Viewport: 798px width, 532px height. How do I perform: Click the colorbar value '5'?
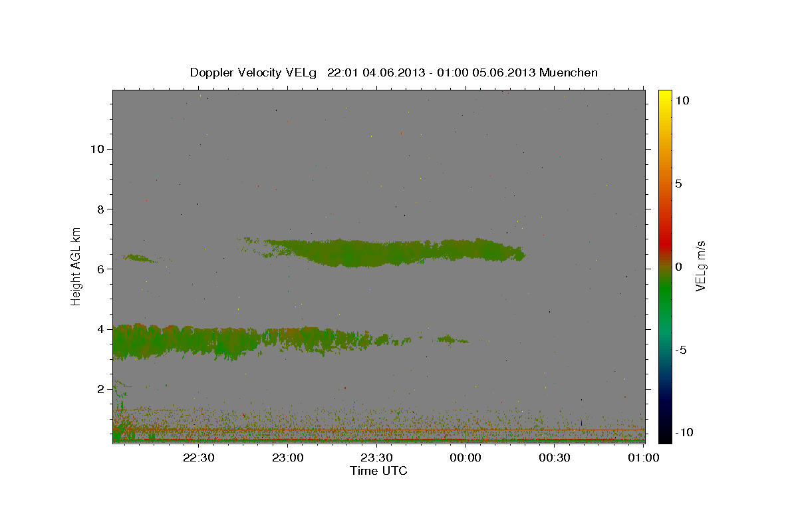point(678,184)
